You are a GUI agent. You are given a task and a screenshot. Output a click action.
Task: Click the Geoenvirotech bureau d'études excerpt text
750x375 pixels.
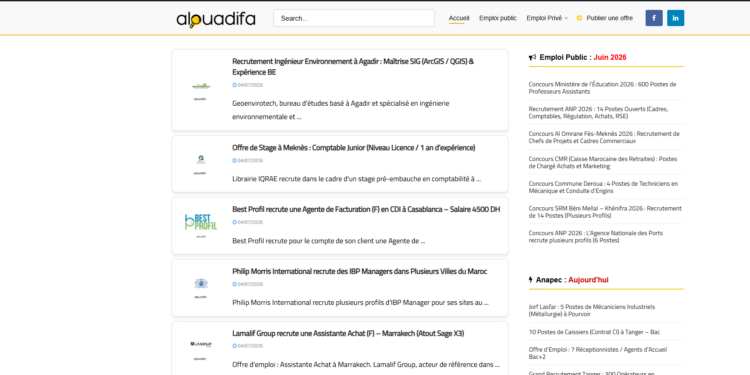tap(341, 110)
